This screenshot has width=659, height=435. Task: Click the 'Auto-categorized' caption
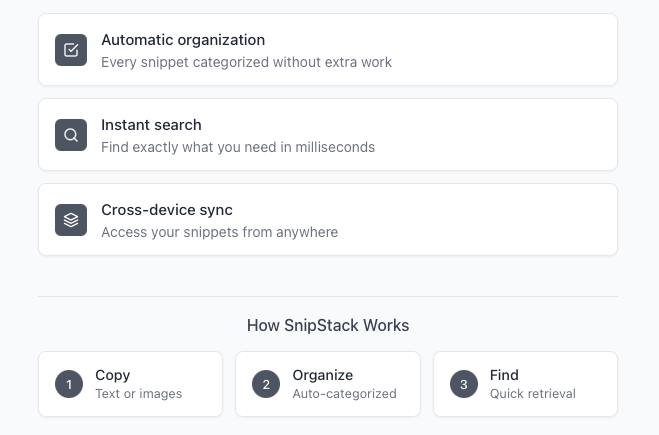345,394
